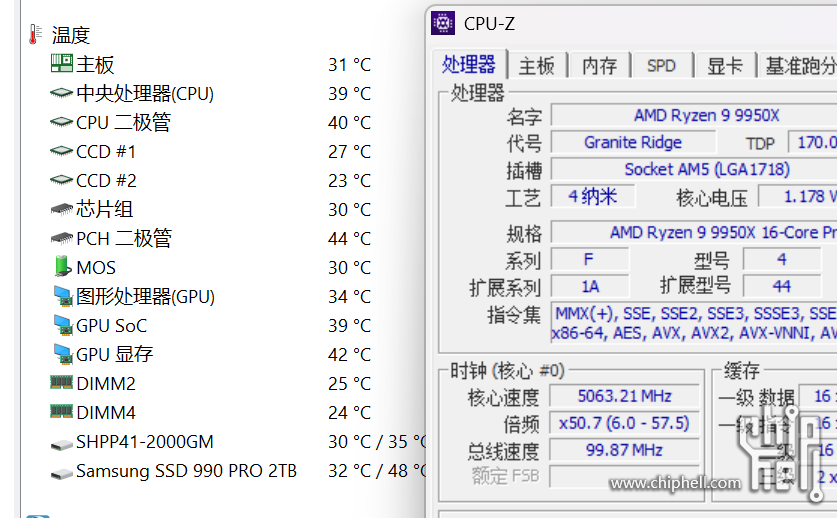The image size is (837, 518).
Task: Click the green capacitor icon beside MOS
Action: pyautogui.click(x=63, y=266)
